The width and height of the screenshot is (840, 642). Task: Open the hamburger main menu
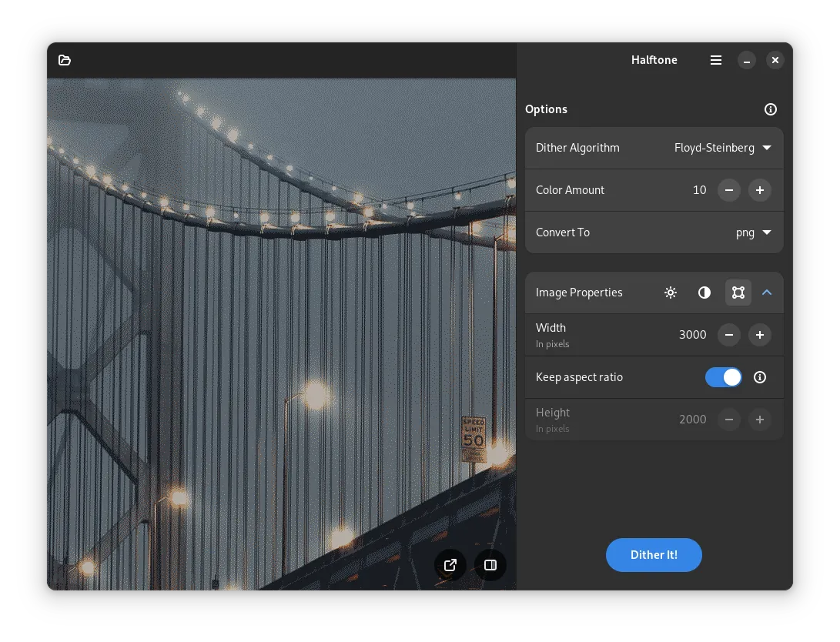pyautogui.click(x=716, y=60)
